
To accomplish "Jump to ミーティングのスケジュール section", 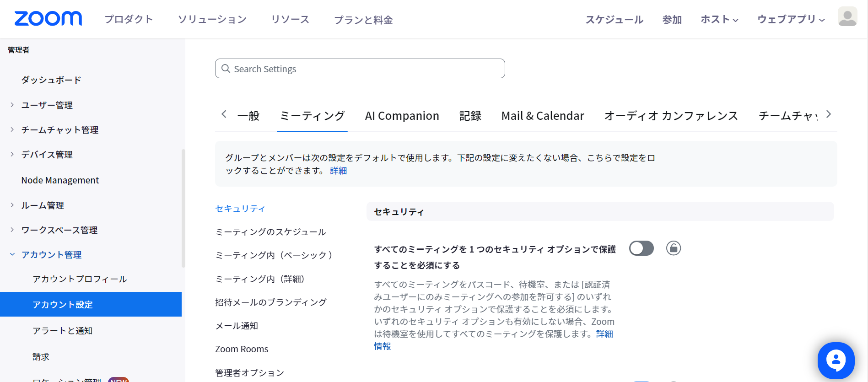I will (270, 232).
